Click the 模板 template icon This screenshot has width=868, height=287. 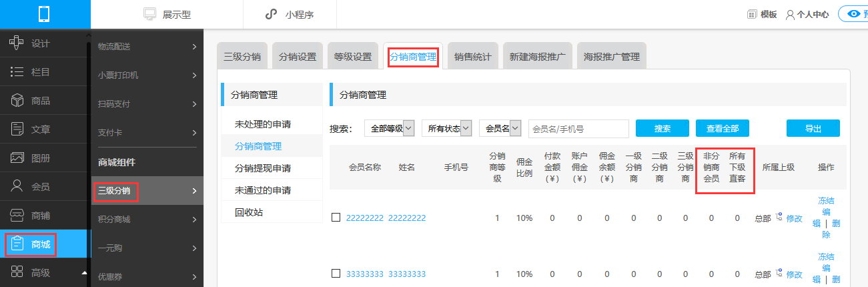[x=751, y=14]
